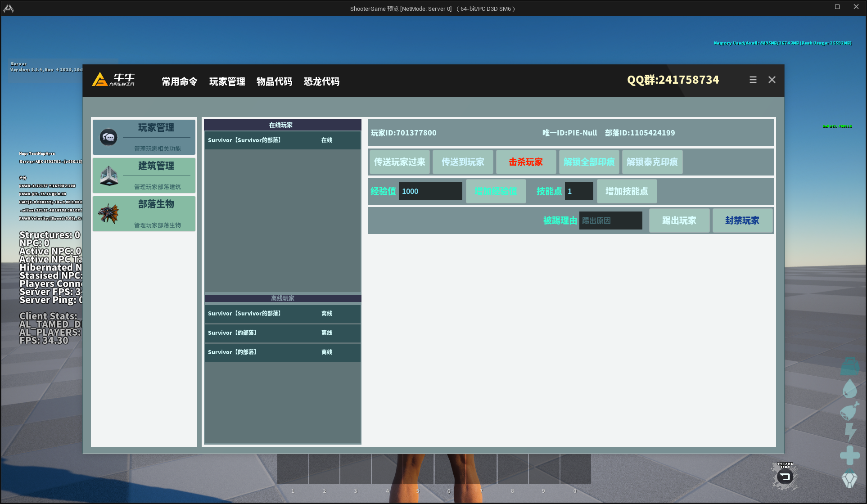The image size is (867, 504).
Task: Click the food meat status icon
Action: point(849,411)
